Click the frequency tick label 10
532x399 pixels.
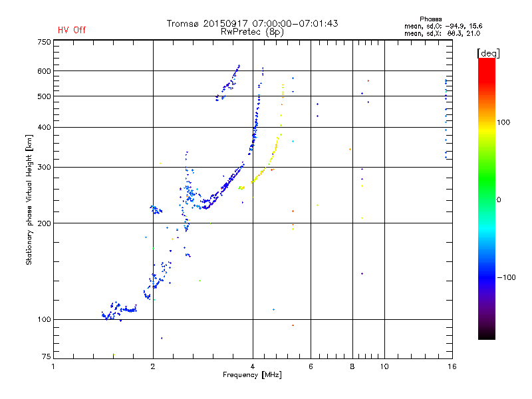(x=384, y=366)
